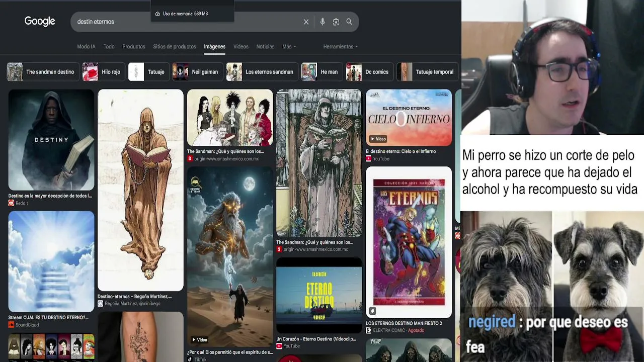Open 'Stream CUAL ES TU DESTINO ETERNO?' link

click(48, 318)
